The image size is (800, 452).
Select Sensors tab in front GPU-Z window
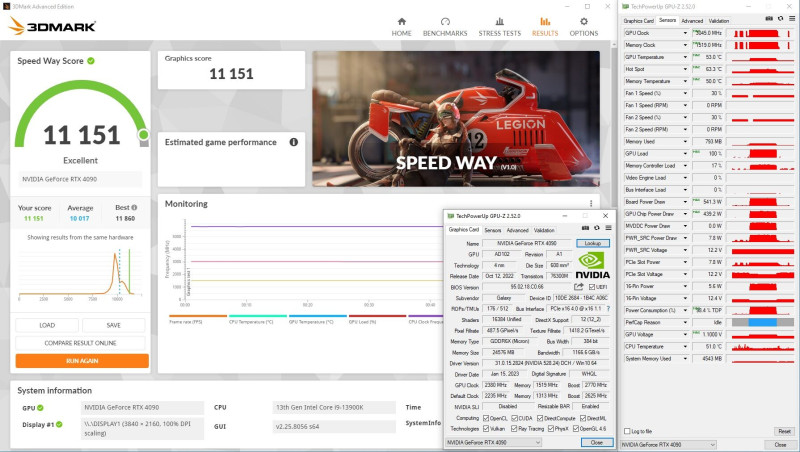[x=492, y=231]
